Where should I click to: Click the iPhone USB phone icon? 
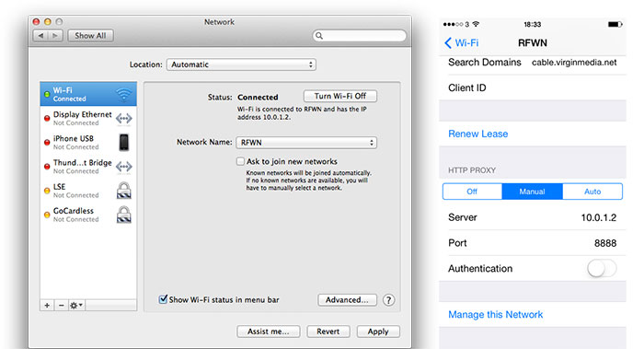pyautogui.click(x=123, y=142)
